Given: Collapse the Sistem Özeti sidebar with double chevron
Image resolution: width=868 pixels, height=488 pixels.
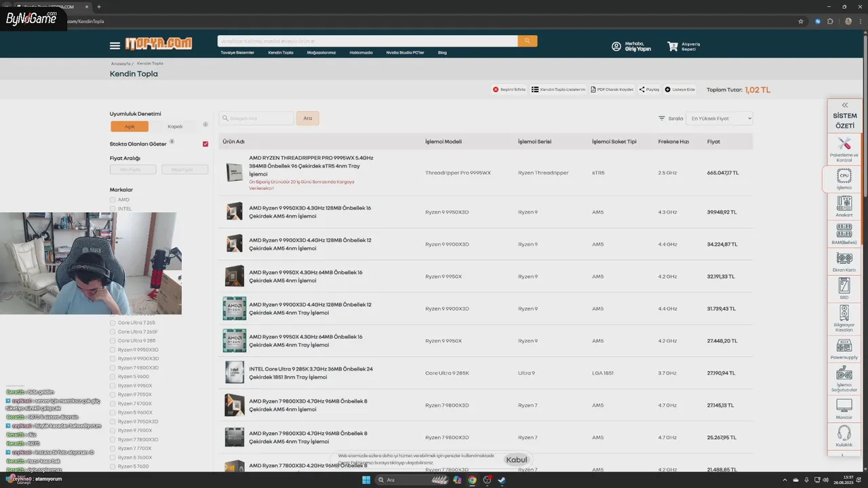Looking at the screenshot, I should pos(845,105).
